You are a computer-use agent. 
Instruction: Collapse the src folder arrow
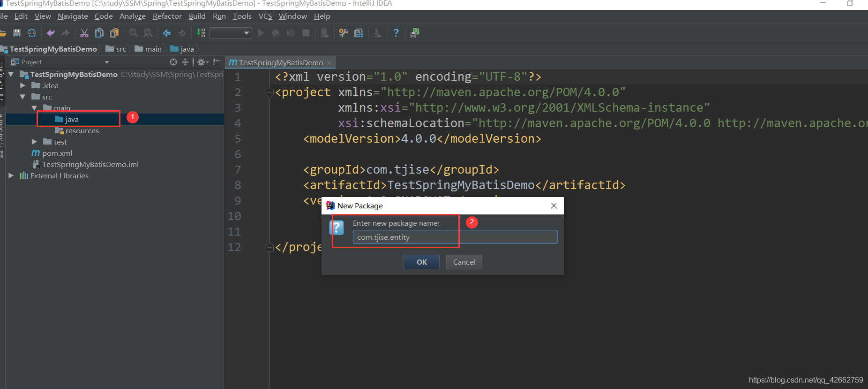click(22, 97)
